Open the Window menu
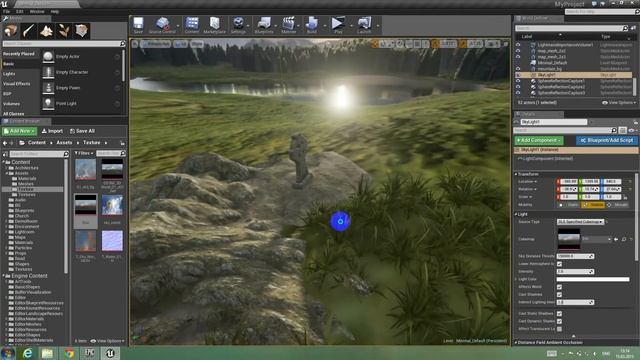This screenshot has width=640, height=360. tap(37, 11)
